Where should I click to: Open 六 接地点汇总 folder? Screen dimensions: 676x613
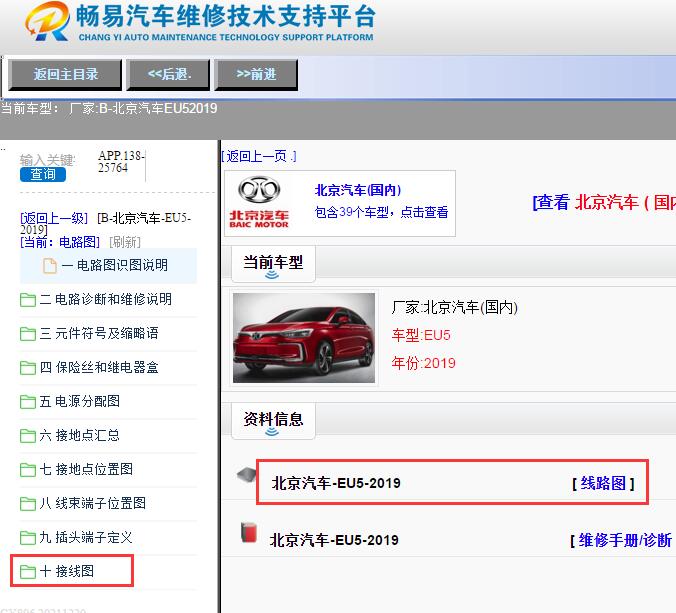(79, 435)
